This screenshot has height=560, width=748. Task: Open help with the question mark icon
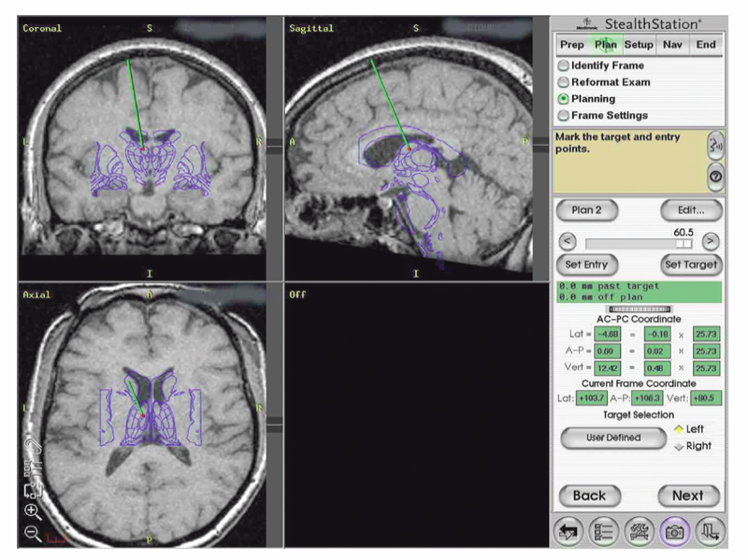[715, 176]
